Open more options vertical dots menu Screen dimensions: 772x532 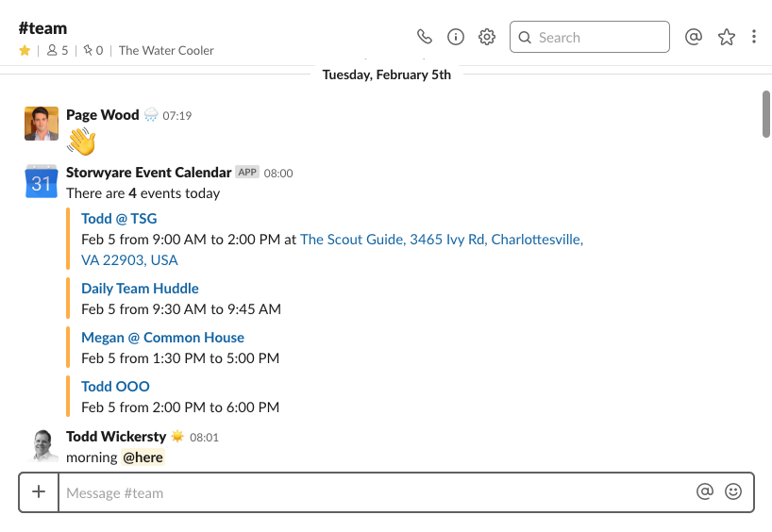coord(754,37)
